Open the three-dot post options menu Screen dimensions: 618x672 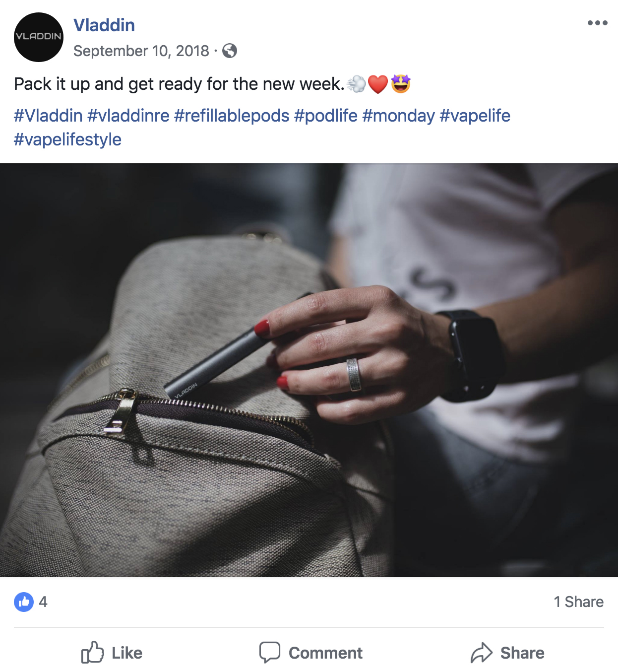pos(597,23)
